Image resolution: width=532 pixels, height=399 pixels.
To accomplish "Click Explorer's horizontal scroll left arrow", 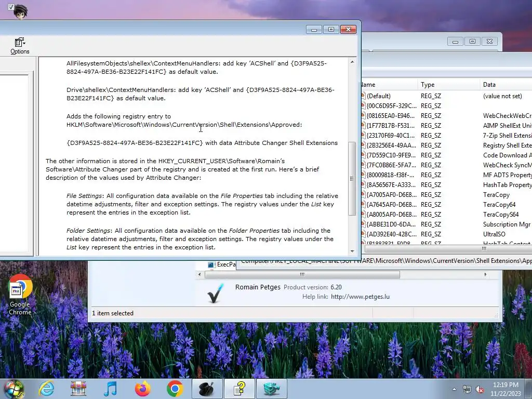I will pos(199,274).
